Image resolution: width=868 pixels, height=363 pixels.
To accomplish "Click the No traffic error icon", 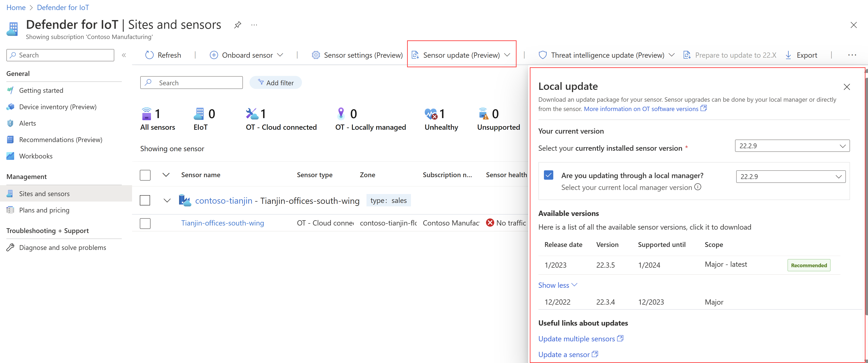I will click(490, 223).
